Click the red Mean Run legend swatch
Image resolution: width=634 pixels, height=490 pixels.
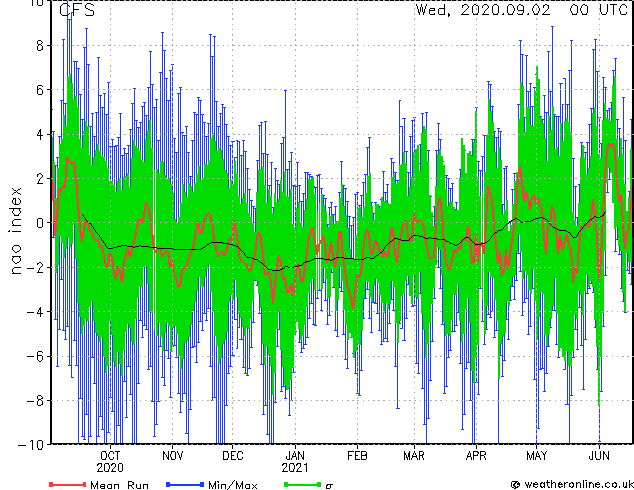(68, 484)
